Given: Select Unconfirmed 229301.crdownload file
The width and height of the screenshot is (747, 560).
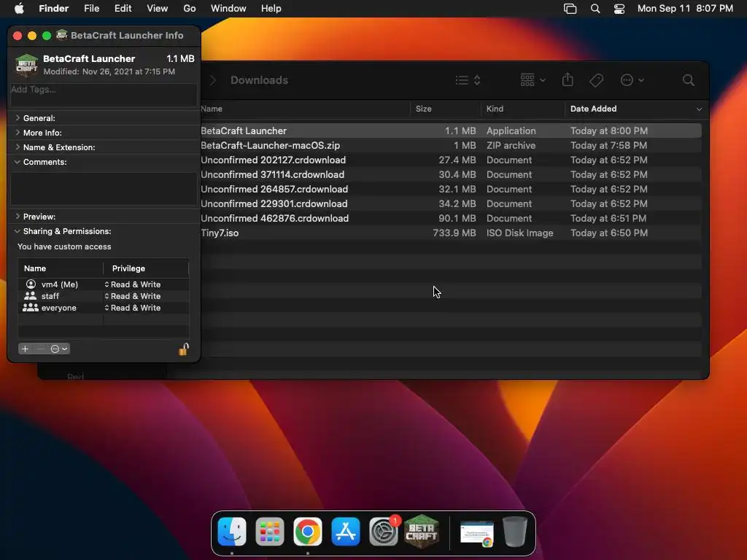Looking at the screenshot, I should pyautogui.click(x=451, y=204).
